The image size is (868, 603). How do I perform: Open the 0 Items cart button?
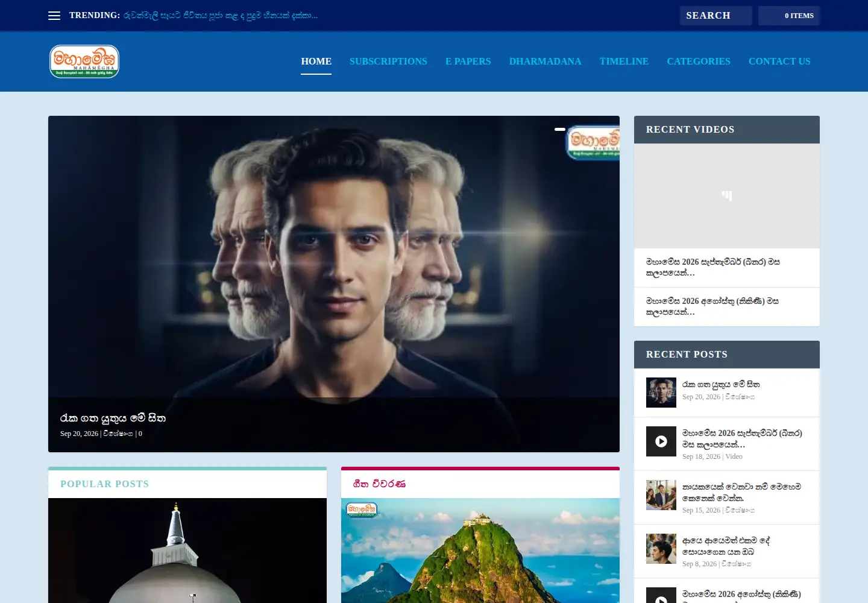coord(789,16)
